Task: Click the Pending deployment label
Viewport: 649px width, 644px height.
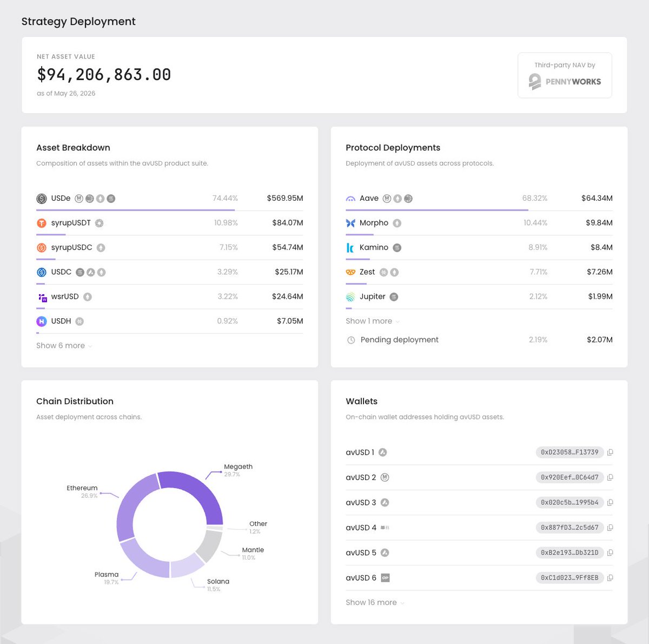Action: [400, 340]
